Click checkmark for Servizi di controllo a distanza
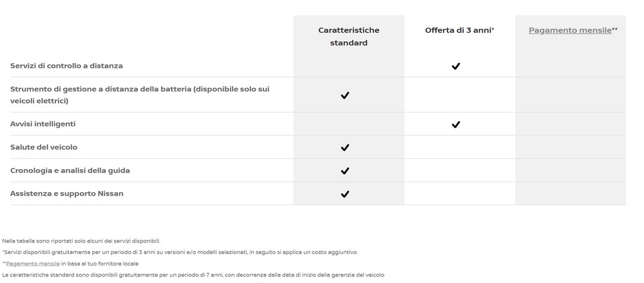Screen dimensions: 644x283 pyautogui.click(x=455, y=66)
